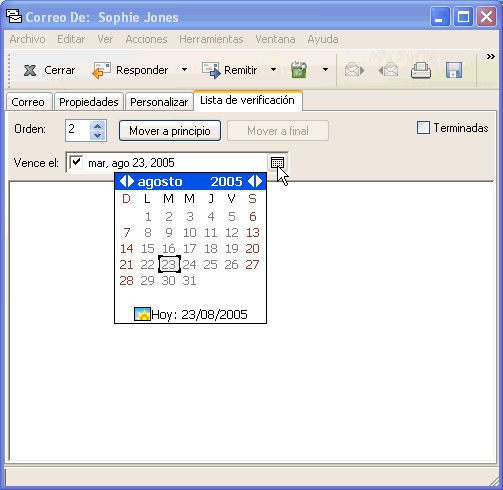503x490 pixels.
Task: Select day 1 in the calendar
Action: tap(148, 217)
